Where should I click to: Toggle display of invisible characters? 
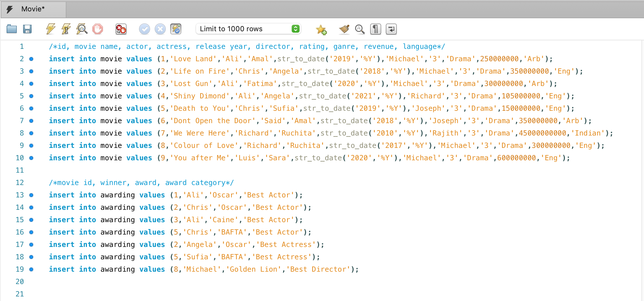click(x=375, y=29)
